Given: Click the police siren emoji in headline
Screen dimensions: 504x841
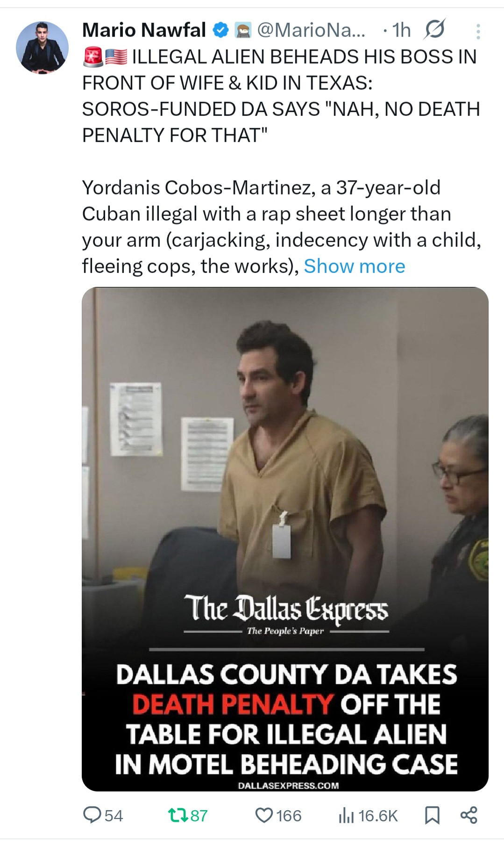Looking at the screenshot, I should 92,57.
